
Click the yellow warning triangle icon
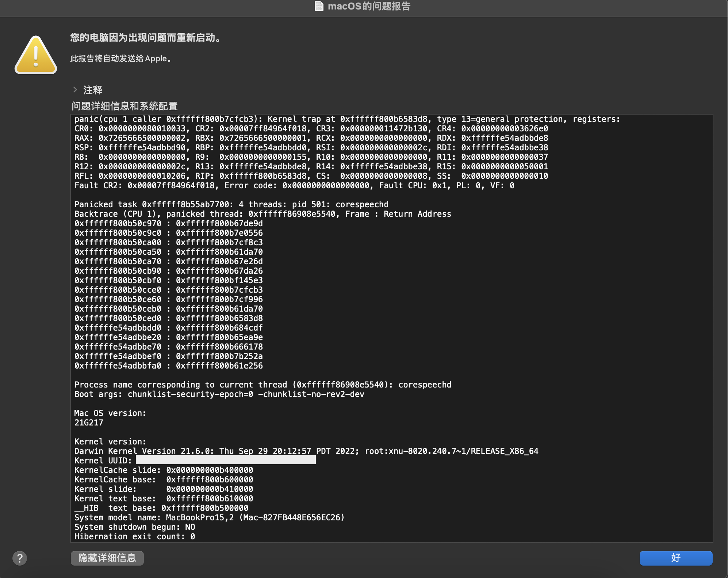pyautogui.click(x=36, y=55)
